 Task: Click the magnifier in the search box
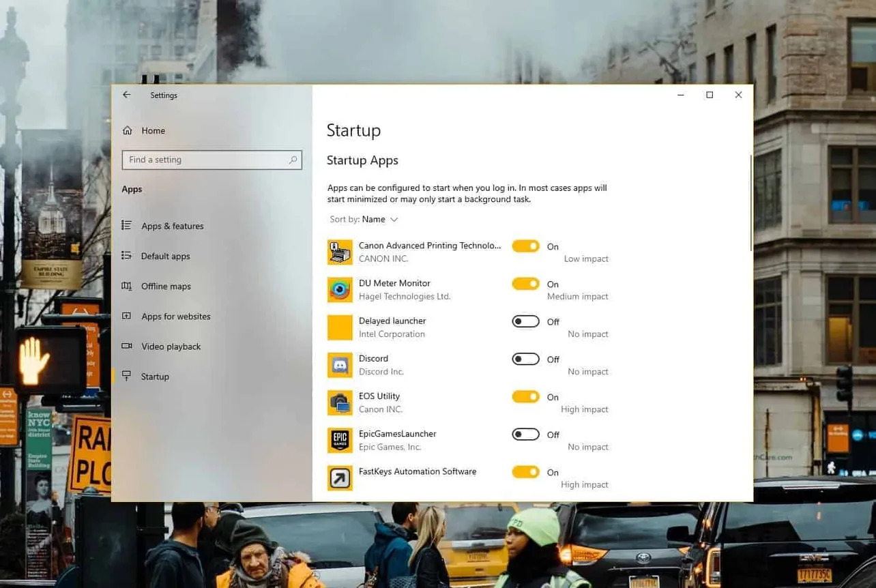(293, 160)
